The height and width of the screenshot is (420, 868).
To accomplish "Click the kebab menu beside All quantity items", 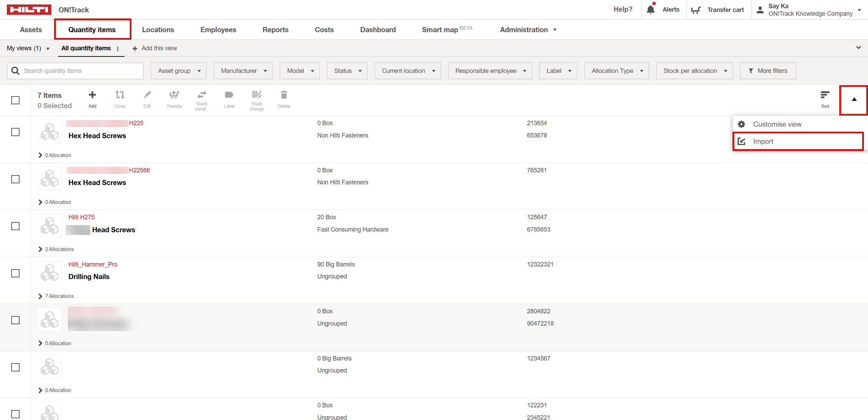I will tap(118, 49).
